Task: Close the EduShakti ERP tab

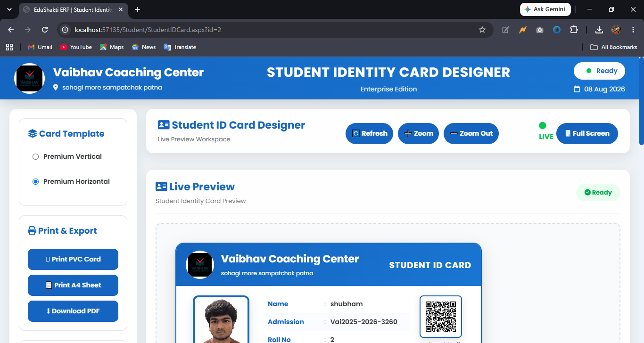Action: tap(120, 9)
